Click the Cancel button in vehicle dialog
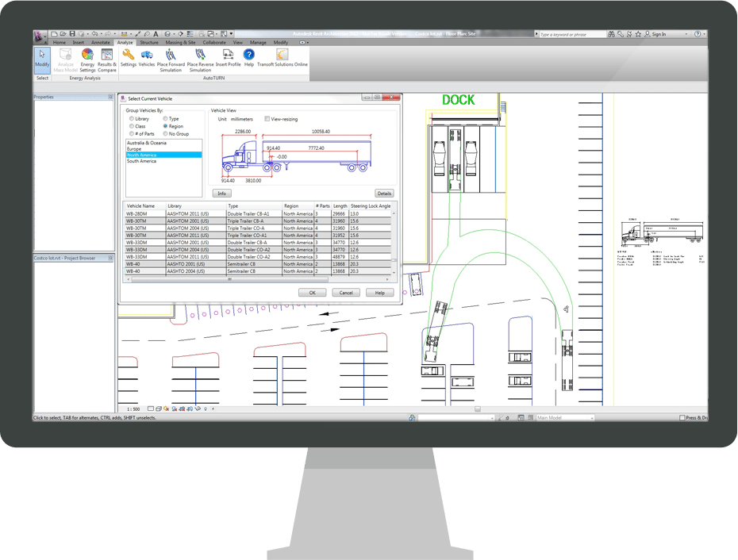 click(346, 293)
